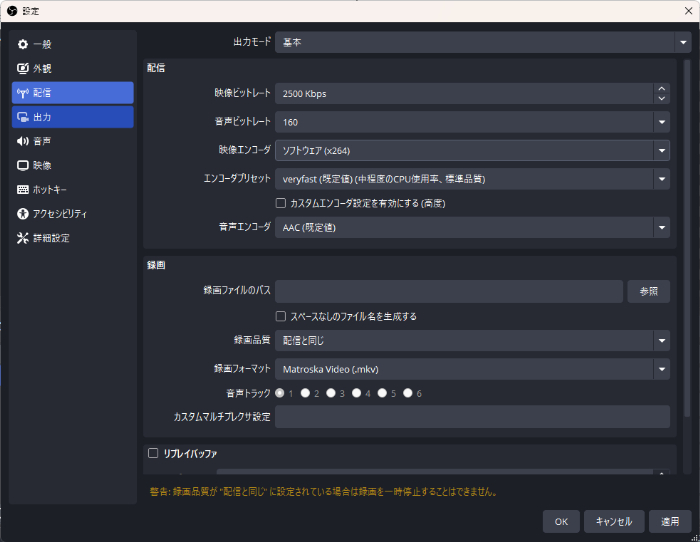The width and height of the screenshot is (700, 542).
Task: Enable the リプレイバッファ checkbox
Action: tap(153, 453)
